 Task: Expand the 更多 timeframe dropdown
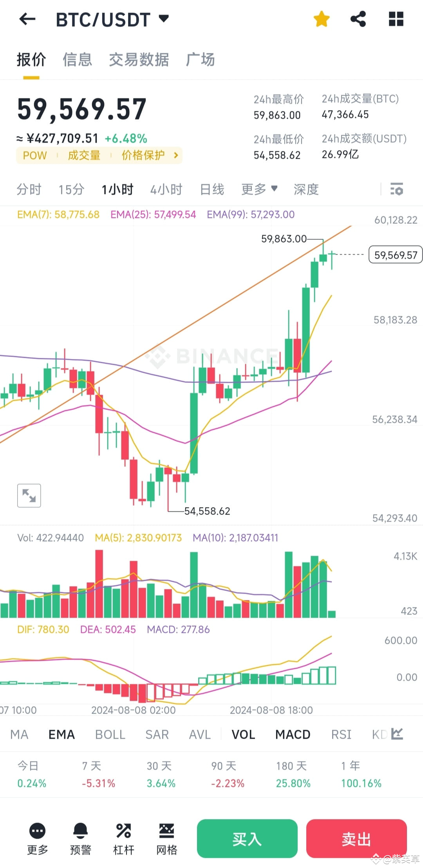point(259,189)
